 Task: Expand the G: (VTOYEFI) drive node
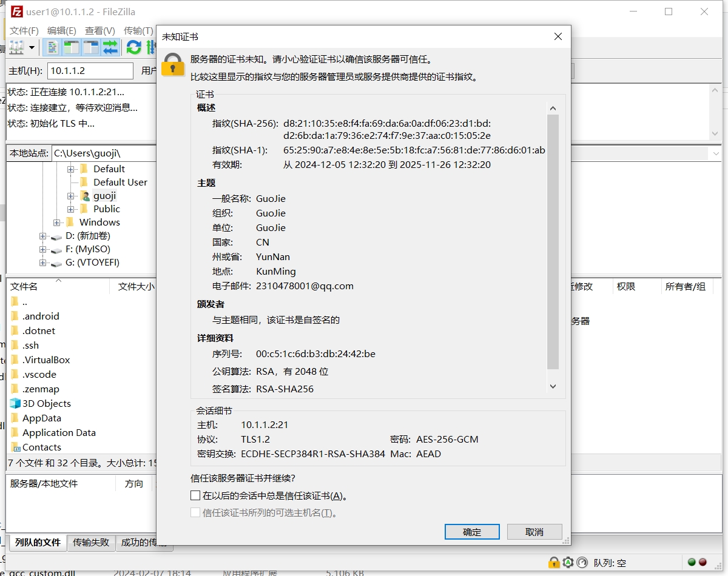click(42, 263)
